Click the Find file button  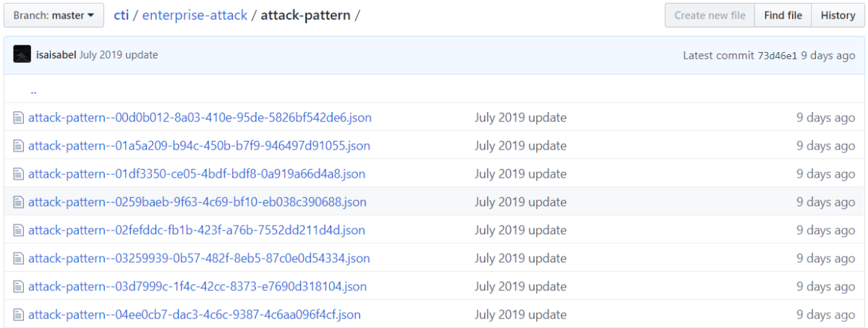(783, 15)
